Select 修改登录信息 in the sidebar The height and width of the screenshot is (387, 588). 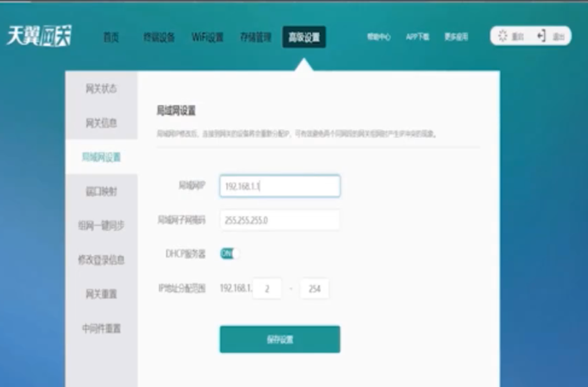pos(101,260)
